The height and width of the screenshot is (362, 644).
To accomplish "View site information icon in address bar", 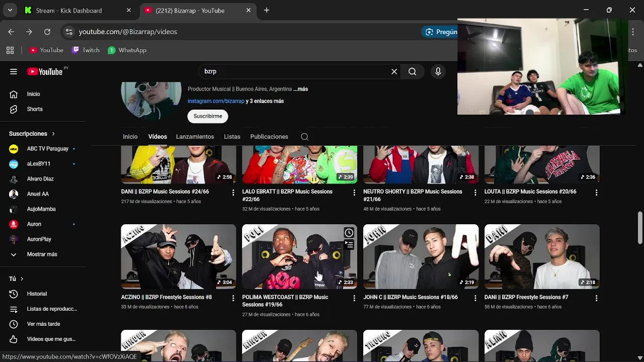I will 69,32.
